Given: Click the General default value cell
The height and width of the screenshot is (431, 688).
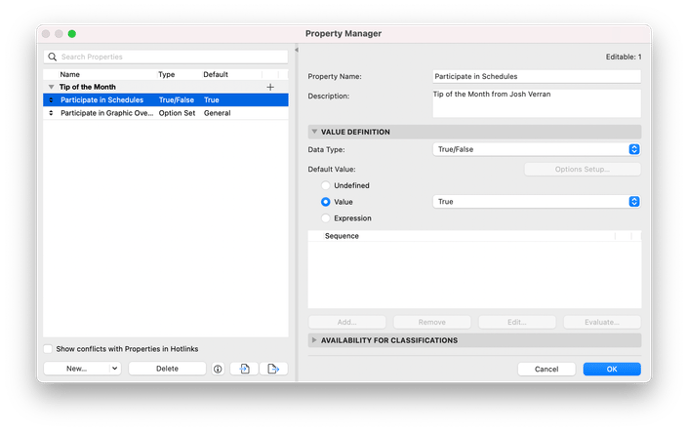Looking at the screenshot, I should pyautogui.click(x=217, y=113).
